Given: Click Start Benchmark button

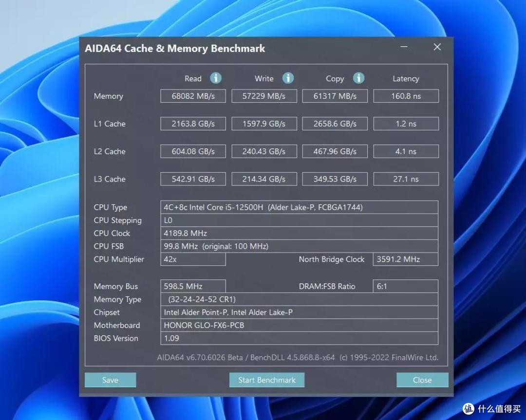Looking at the screenshot, I should pyautogui.click(x=267, y=380).
